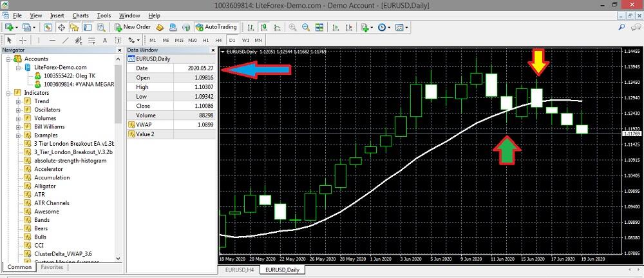Open the templates dropdown arrow

pos(406,27)
